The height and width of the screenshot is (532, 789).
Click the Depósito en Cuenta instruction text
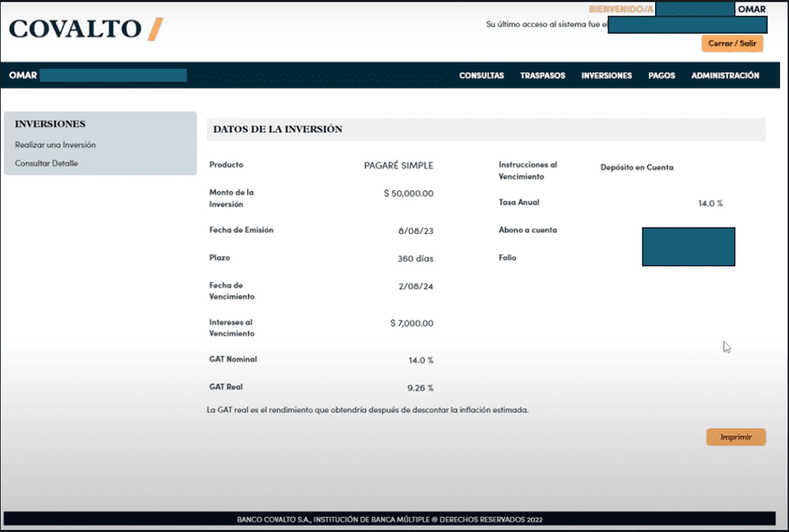(x=636, y=168)
